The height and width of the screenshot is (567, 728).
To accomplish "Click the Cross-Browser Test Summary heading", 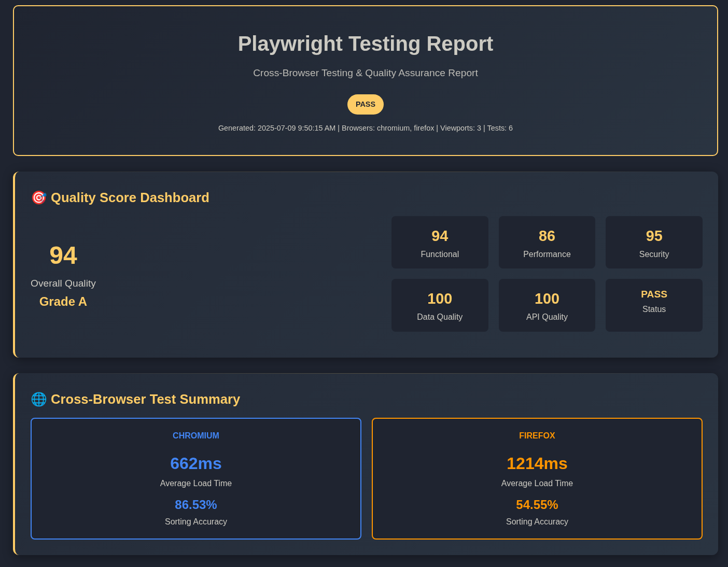I will pos(145,399).
